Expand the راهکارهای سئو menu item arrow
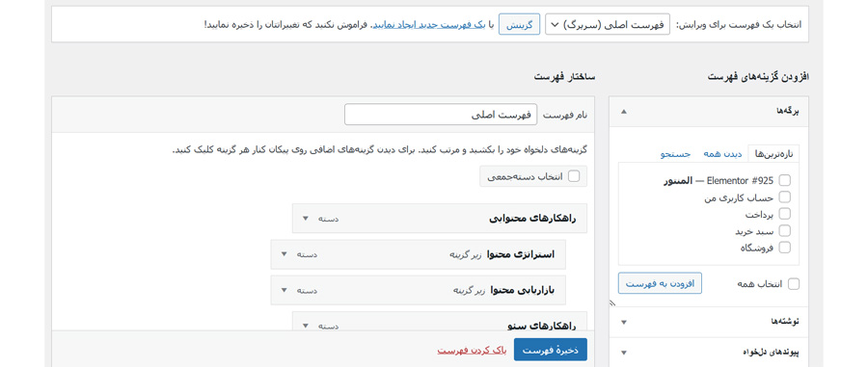 coord(305,326)
